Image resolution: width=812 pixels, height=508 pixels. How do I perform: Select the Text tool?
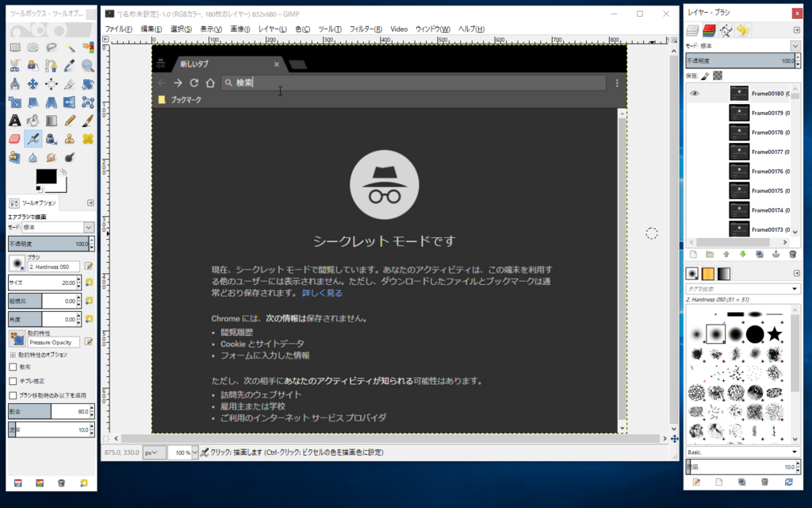pos(15,121)
